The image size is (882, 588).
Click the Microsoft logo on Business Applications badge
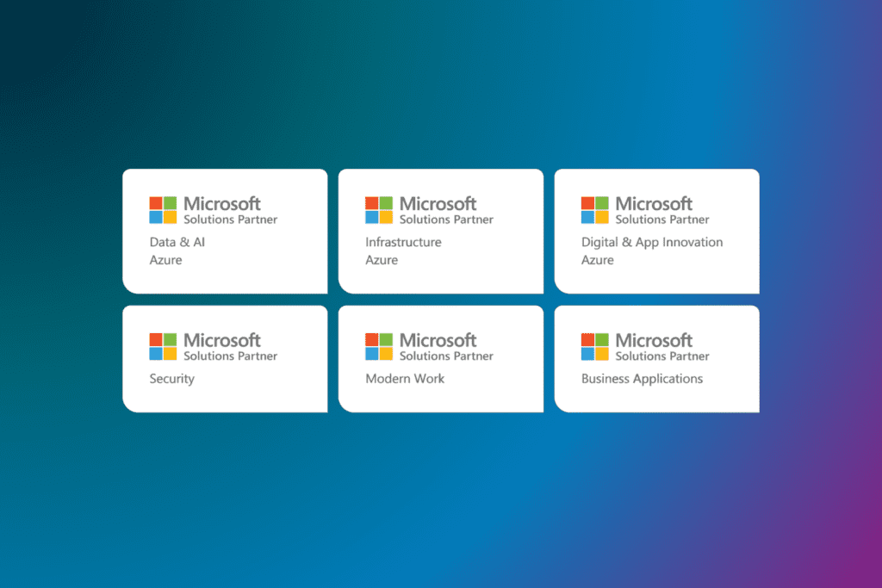pyautogui.click(x=593, y=345)
